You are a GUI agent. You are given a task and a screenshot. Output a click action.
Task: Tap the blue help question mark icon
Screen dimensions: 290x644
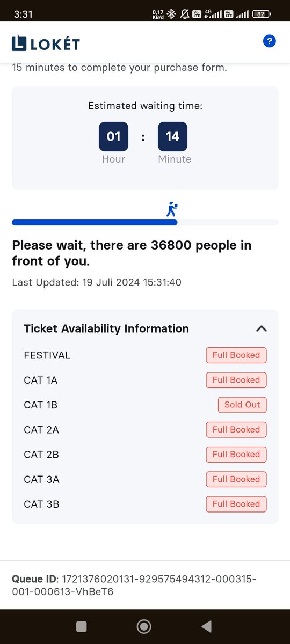point(270,41)
